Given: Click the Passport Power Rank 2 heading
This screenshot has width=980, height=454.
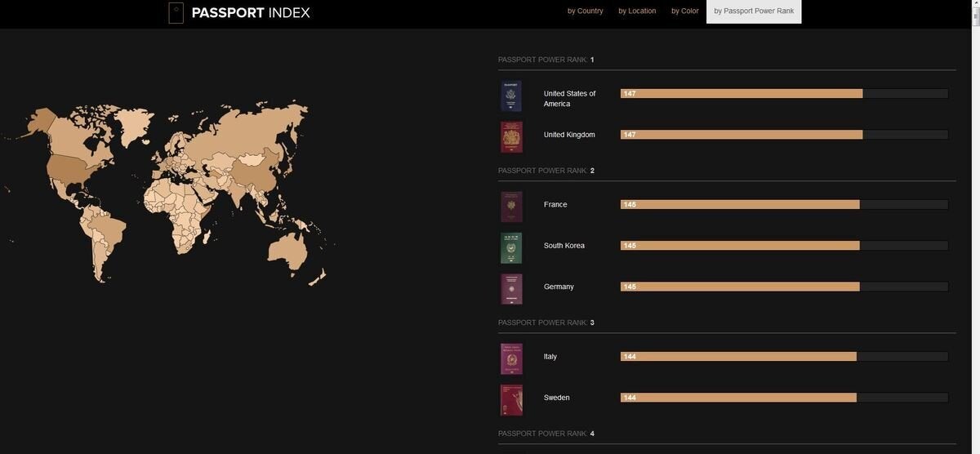Looking at the screenshot, I should click(546, 171).
